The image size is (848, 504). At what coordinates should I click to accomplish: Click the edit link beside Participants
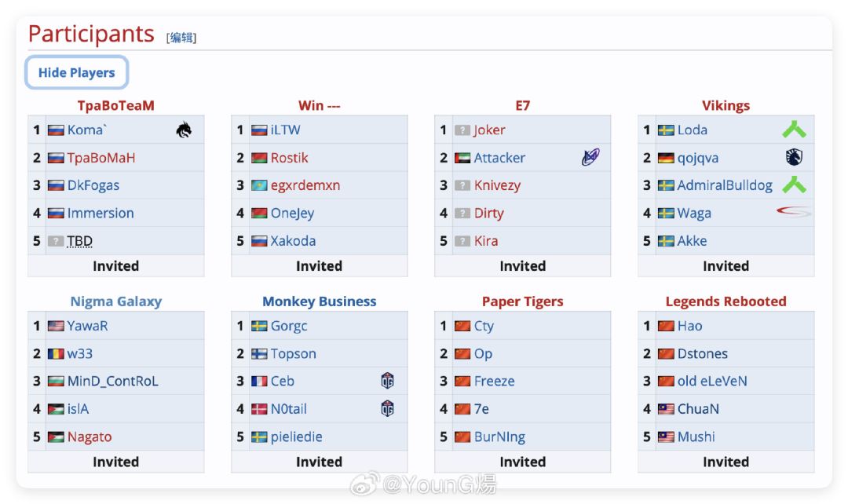[181, 38]
